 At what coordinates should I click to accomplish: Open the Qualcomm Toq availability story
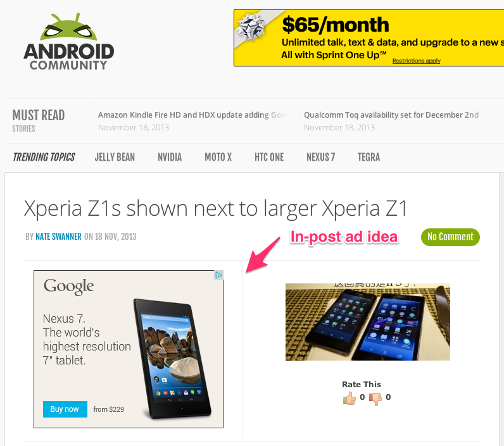coord(391,115)
